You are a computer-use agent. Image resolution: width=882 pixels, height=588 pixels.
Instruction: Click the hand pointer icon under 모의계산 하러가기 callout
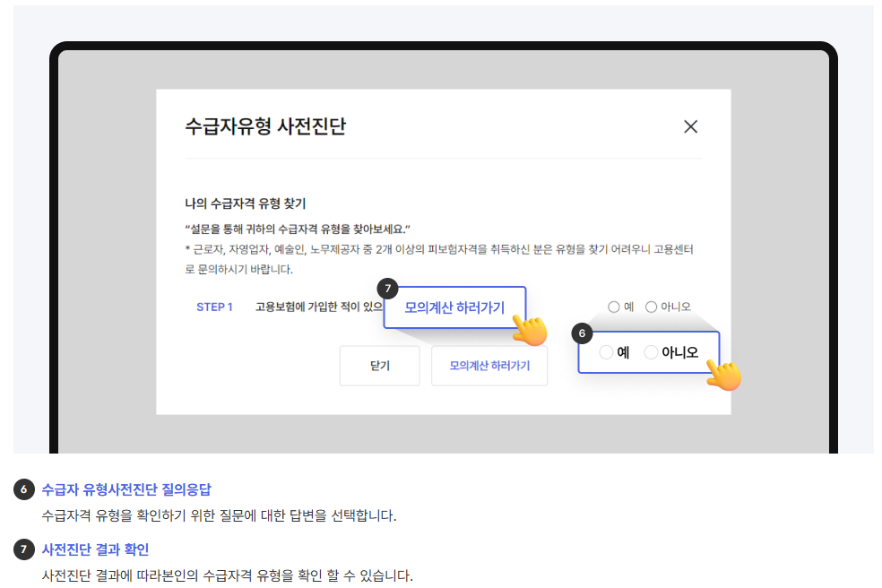[x=529, y=331]
